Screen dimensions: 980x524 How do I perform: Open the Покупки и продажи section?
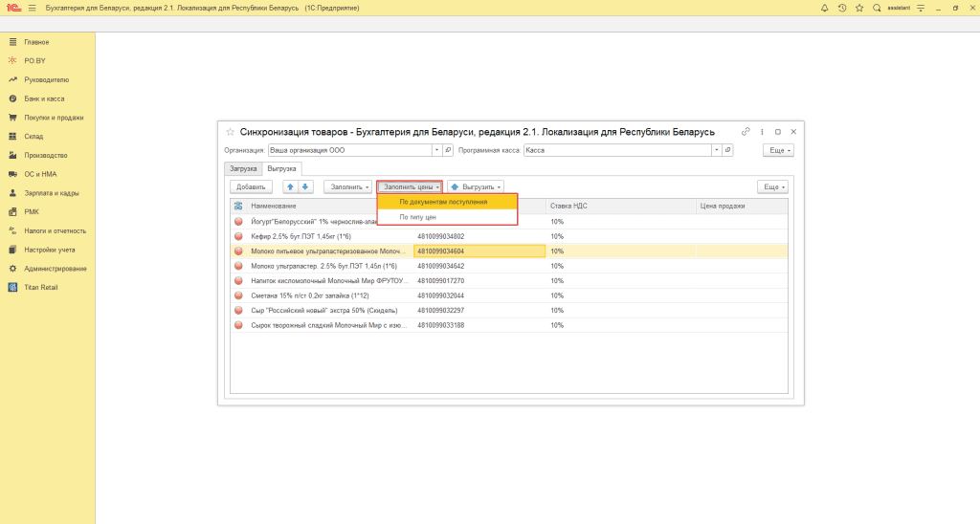tap(54, 118)
